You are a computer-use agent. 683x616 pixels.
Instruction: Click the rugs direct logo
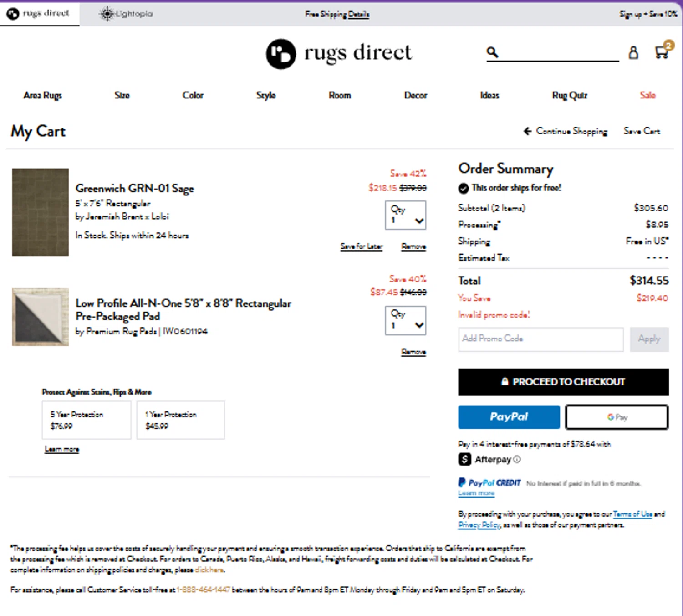click(x=339, y=53)
